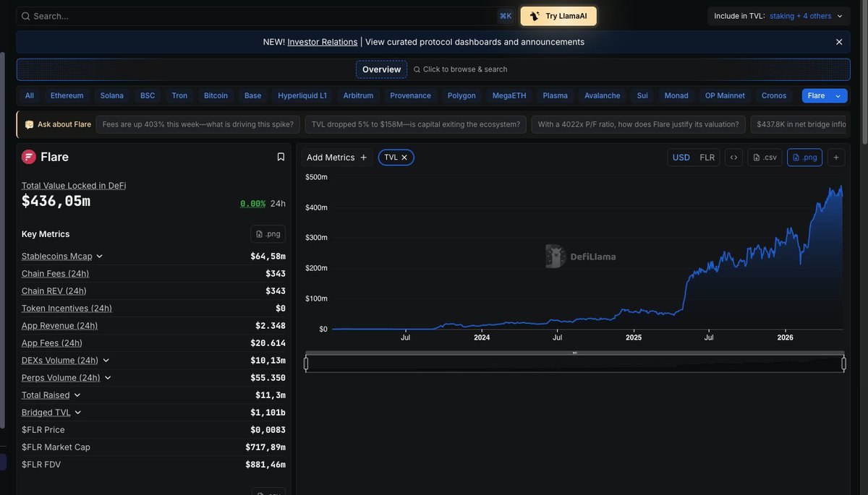Download chart as .csv
The width and height of the screenshot is (868, 495).
(x=765, y=158)
